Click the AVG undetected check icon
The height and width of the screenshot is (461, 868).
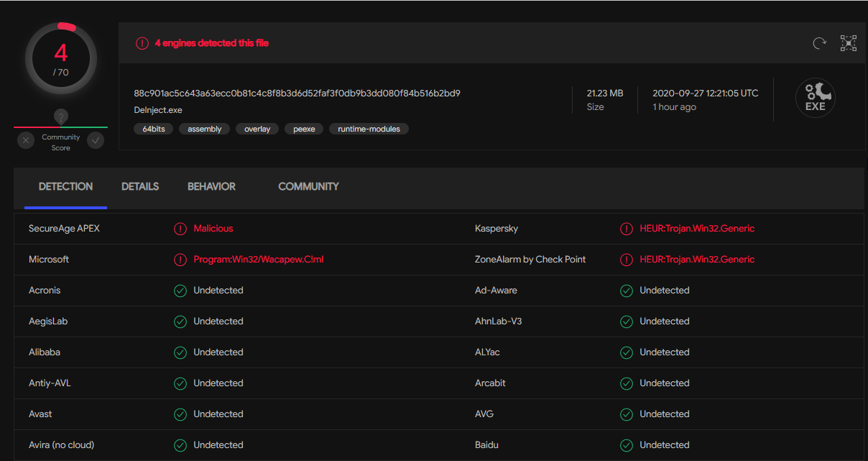pos(627,414)
